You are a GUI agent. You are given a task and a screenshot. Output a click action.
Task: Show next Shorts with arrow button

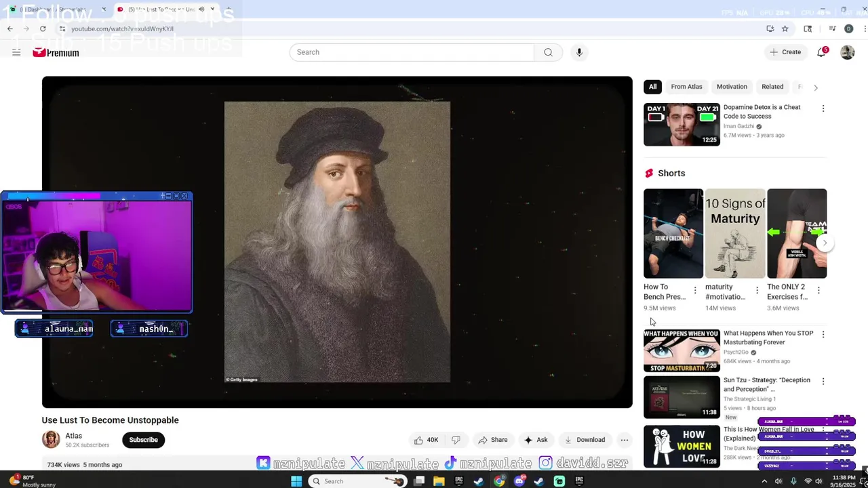point(825,243)
